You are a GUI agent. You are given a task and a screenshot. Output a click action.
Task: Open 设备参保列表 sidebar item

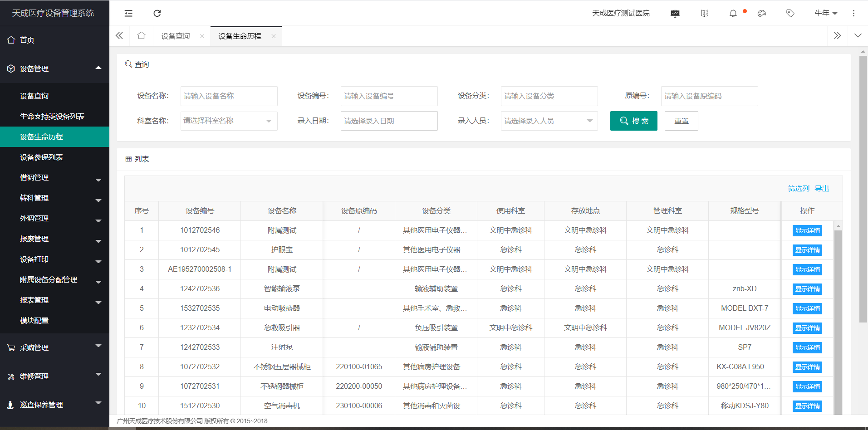pyautogui.click(x=54, y=157)
